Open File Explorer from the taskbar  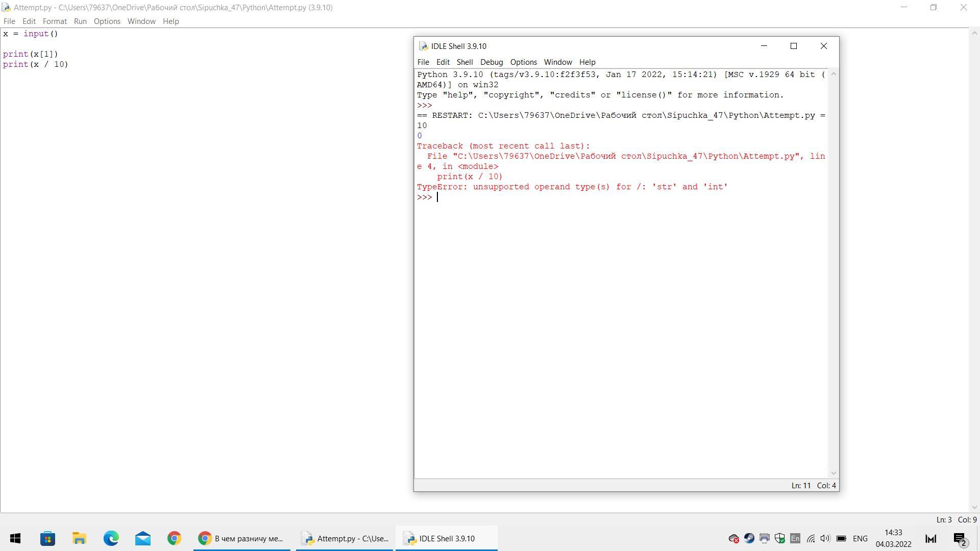[x=79, y=538]
